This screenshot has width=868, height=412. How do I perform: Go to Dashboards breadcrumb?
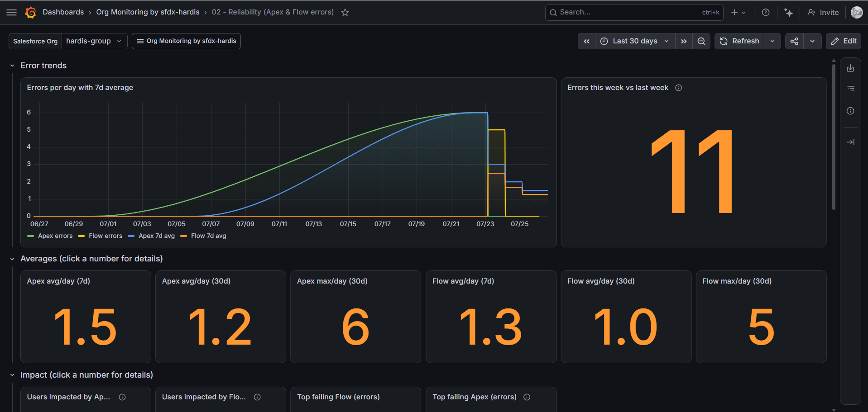63,12
